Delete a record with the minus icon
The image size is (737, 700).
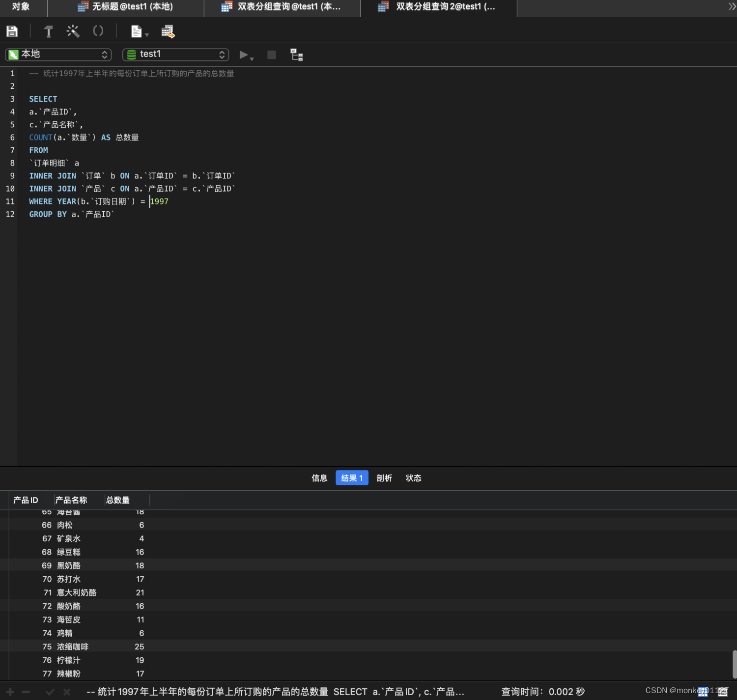click(x=26, y=692)
